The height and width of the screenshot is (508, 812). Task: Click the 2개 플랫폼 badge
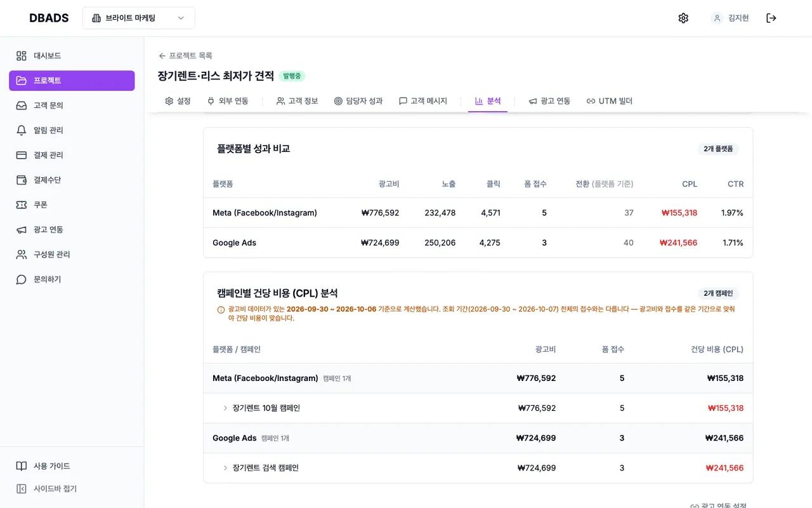click(718, 149)
